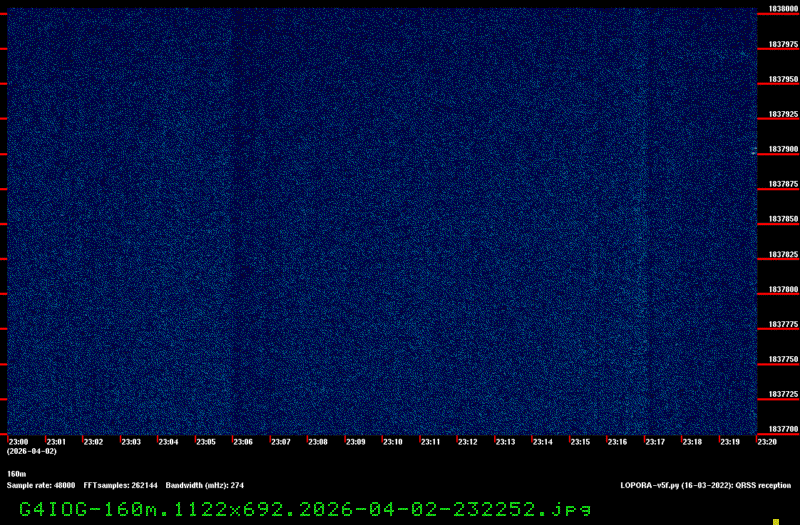Image resolution: width=800 pixels, height=525 pixels.
Task: Click the (2026-04-02) date label
Action: 32,452
